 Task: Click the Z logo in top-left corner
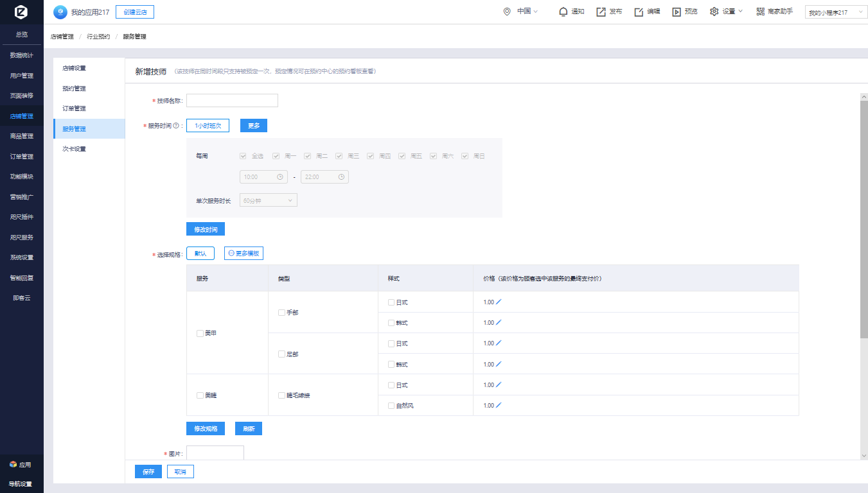[x=21, y=12]
